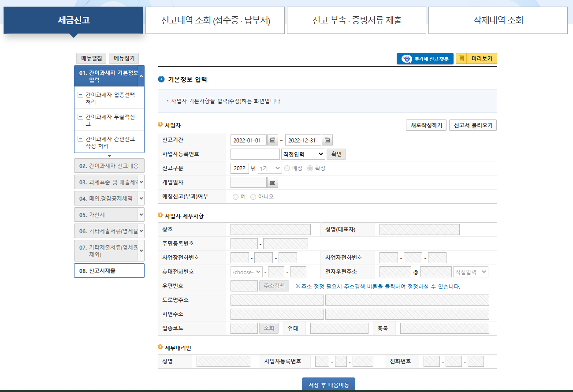Open the calendar for 신고기간 end date
This screenshot has width=573, height=392.
tap(327, 140)
